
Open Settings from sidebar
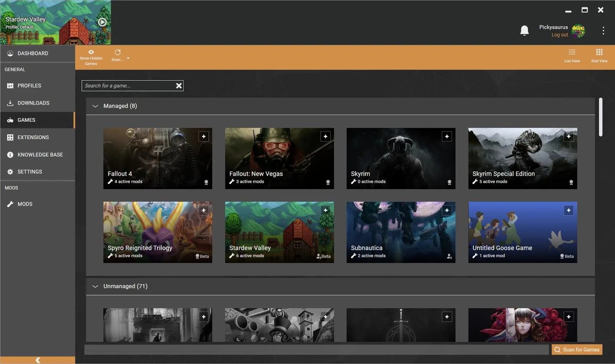(x=37, y=172)
